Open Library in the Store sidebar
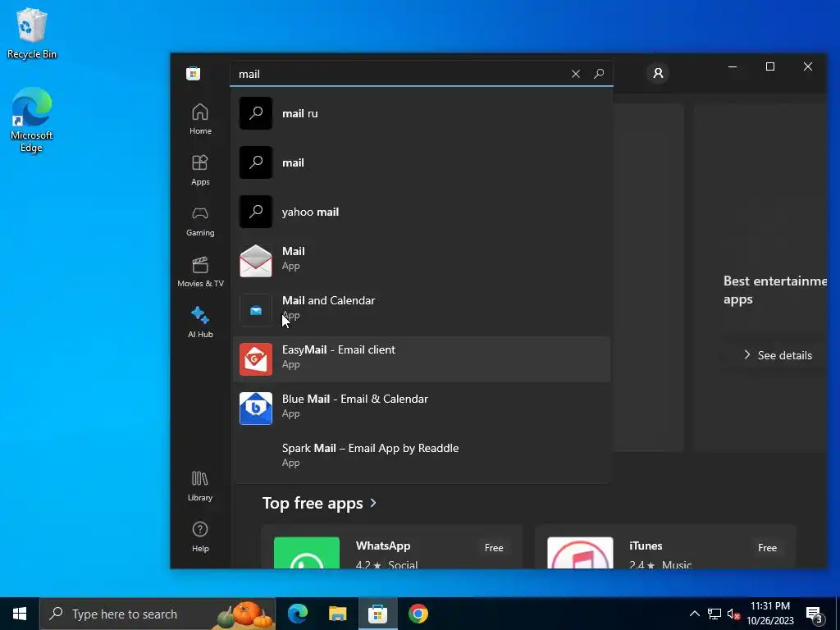 (x=200, y=486)
